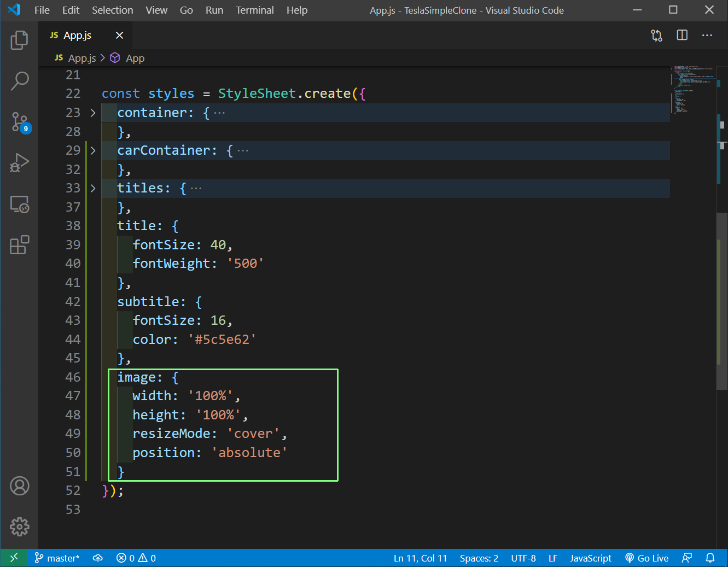Click the 'cover' value on line 49

coord(253,434)
